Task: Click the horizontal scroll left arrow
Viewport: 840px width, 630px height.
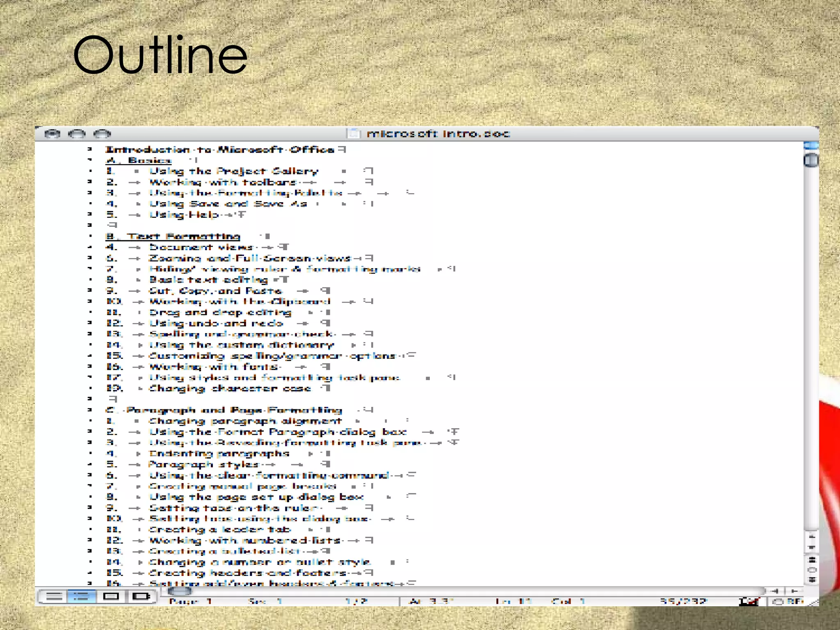Action: point(774,591)
